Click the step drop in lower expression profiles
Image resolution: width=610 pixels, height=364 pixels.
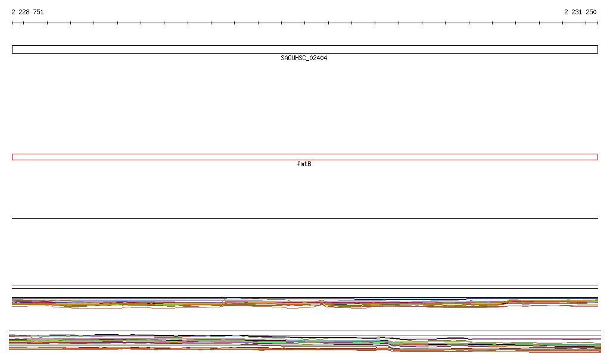tap(390, 344)
